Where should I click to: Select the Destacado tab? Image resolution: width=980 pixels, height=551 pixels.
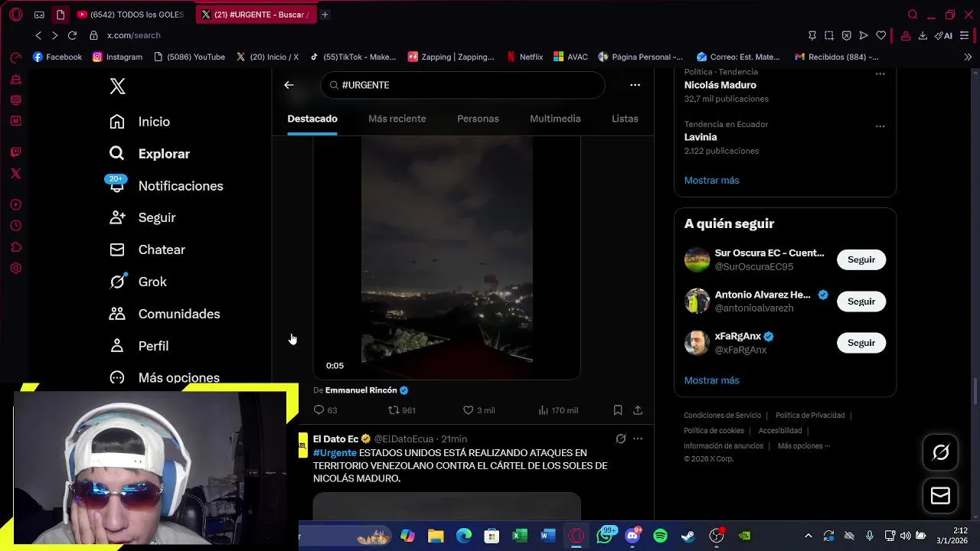tap(312, 119)
